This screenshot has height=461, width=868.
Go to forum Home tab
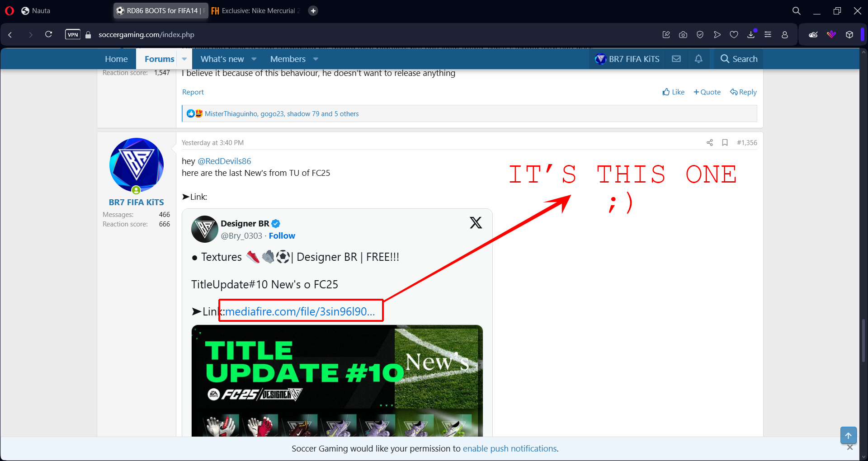[x=116, y=59]
